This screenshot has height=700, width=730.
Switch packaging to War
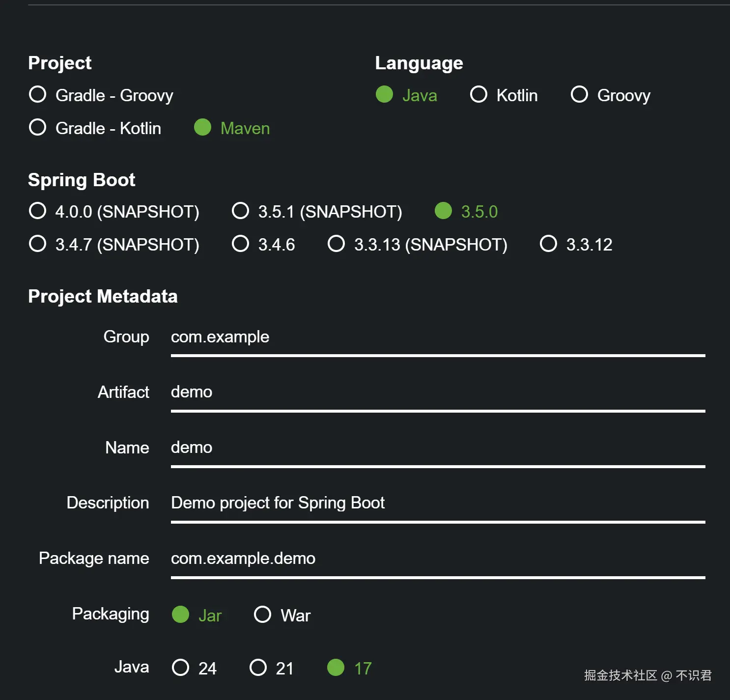click(262, 615)
